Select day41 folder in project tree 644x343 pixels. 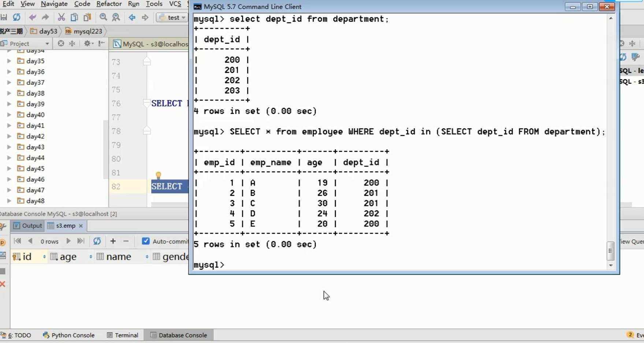[x=31, y=125]
